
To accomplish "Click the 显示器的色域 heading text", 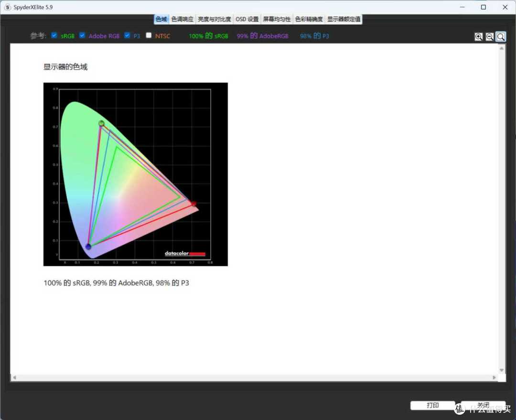I will click(65, 67).
